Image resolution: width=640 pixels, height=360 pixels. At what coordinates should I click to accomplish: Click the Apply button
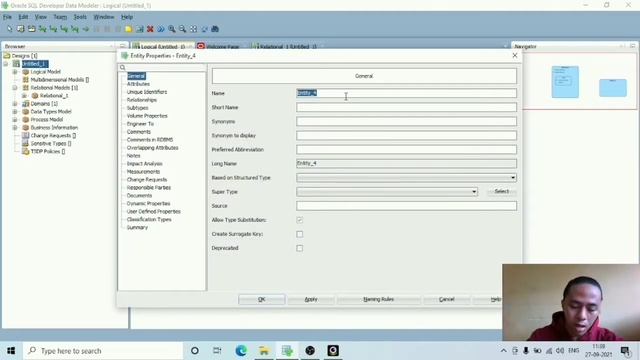[311, 300]
